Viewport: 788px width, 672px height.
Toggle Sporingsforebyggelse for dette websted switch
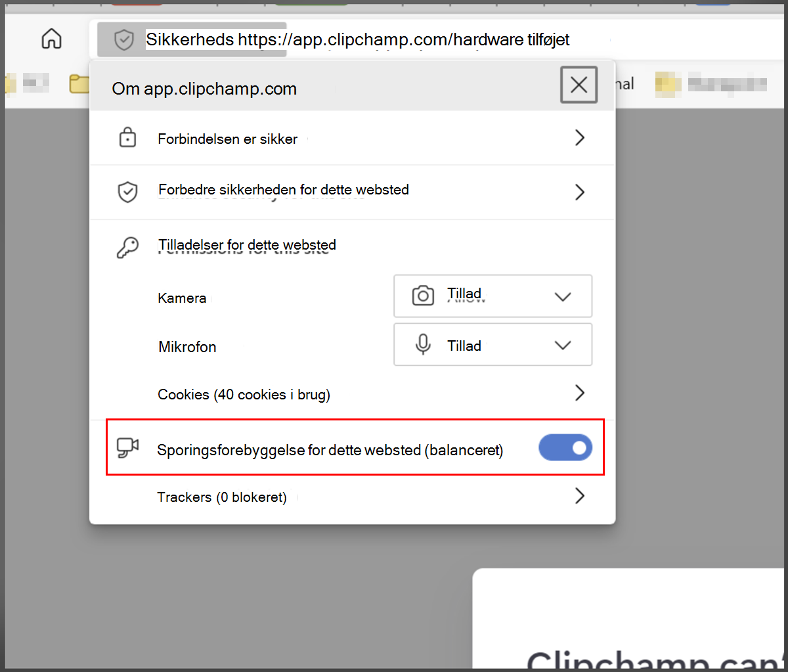pos(565,448)
